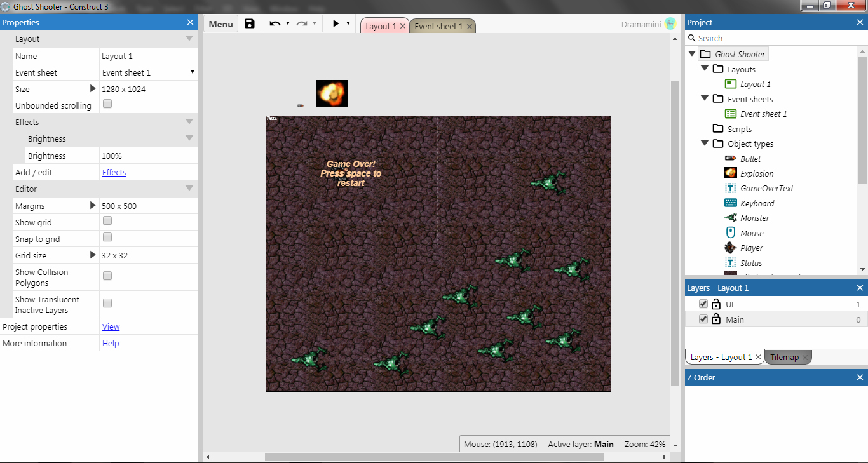868x463 pixels.
Task: Open Project properties View link
Action: (x=111, y=326)
